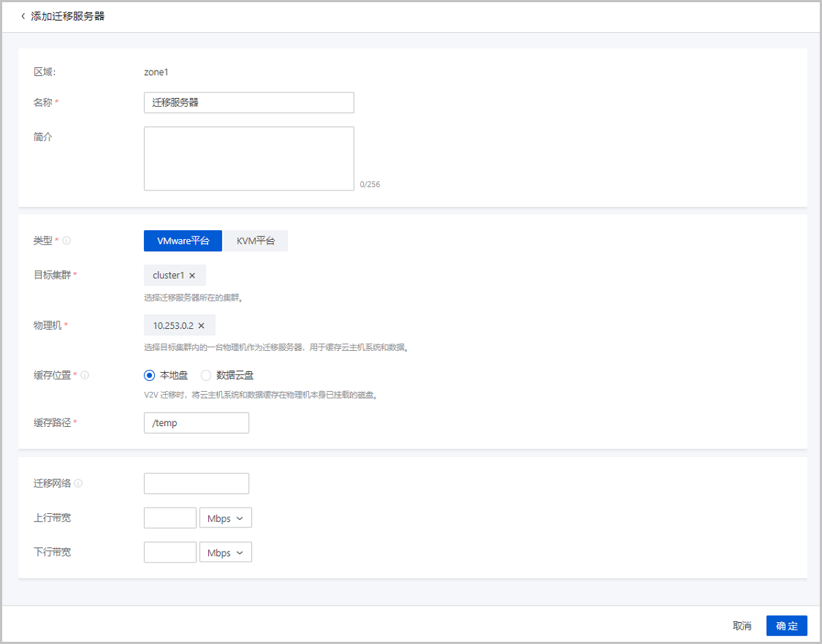The image size is (822, 644).
Task: Click the info icon next to 缓存位置
Action: coord(85,375)
